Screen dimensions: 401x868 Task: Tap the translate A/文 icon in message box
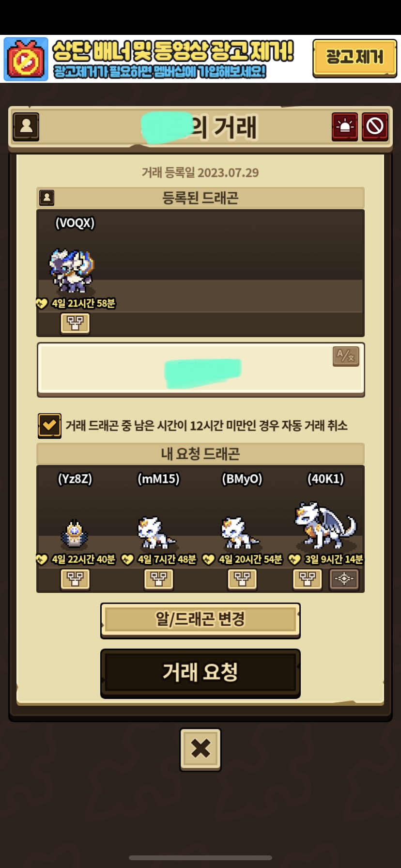(x=346, y=356)
